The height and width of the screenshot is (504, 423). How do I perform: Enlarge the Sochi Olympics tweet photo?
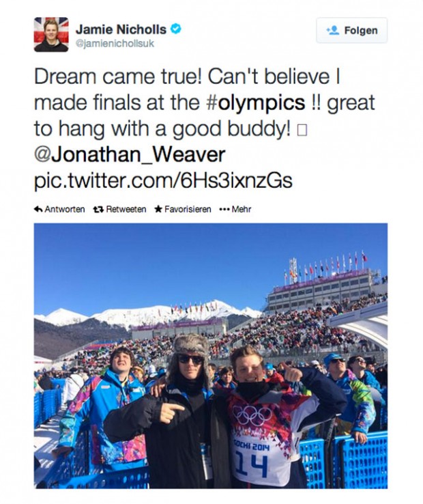(x=211, y=355)
